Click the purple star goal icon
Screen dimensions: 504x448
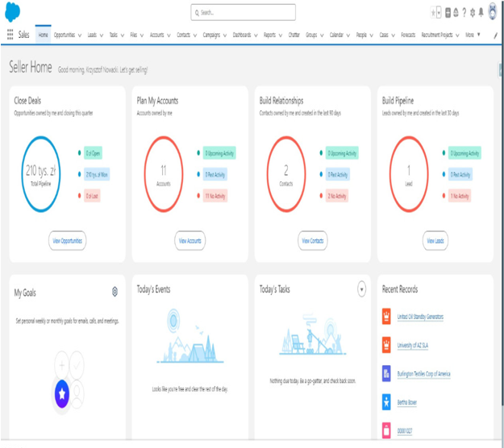pos(62,394)
